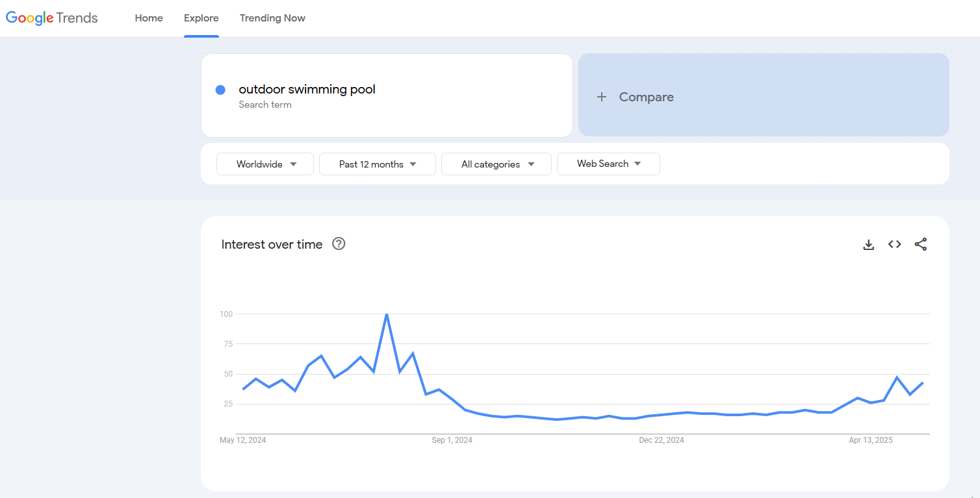Screen dimensions: 980x498
Task: Open the Interest over time help icon
Action: point(339,244)
